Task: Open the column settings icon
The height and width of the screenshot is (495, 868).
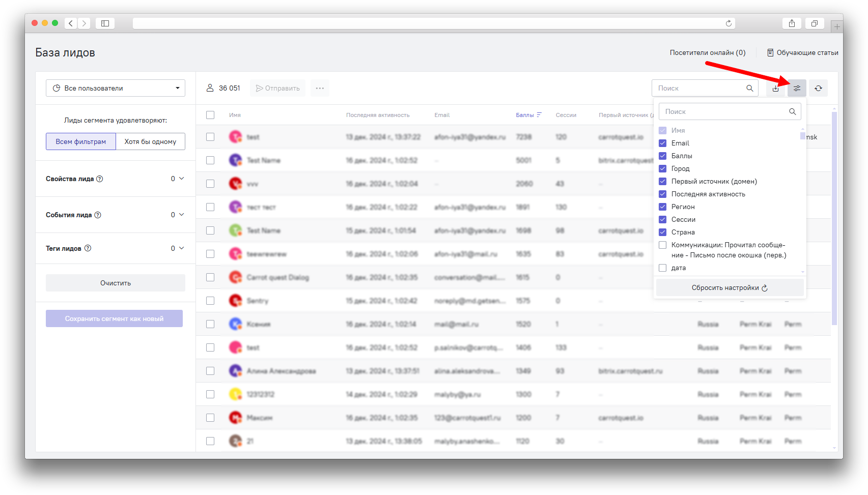Action: point(797,88)
